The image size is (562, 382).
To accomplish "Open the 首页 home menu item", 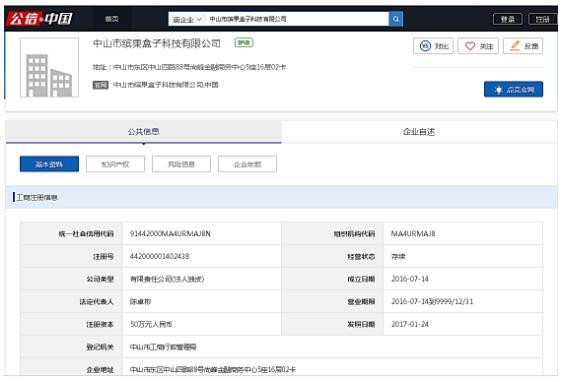I will [112, 19].
